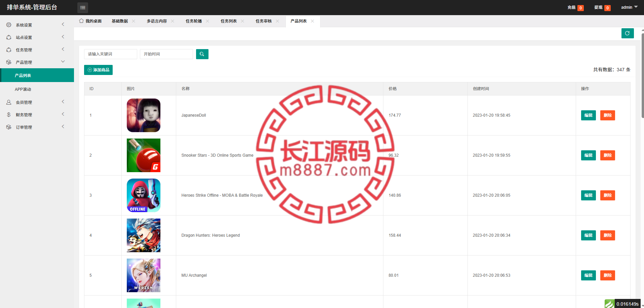Switch to the 任务轮播 tab
Screen dimensions: 644x308
point(194,21)
